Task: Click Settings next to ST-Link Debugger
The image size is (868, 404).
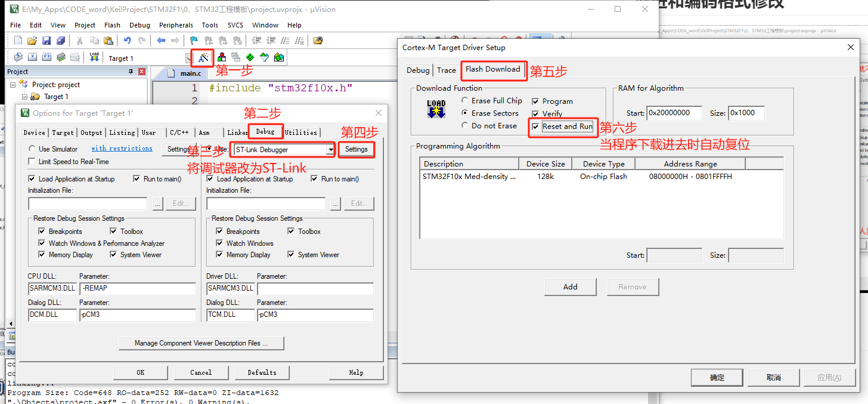Action: point(356,149)
